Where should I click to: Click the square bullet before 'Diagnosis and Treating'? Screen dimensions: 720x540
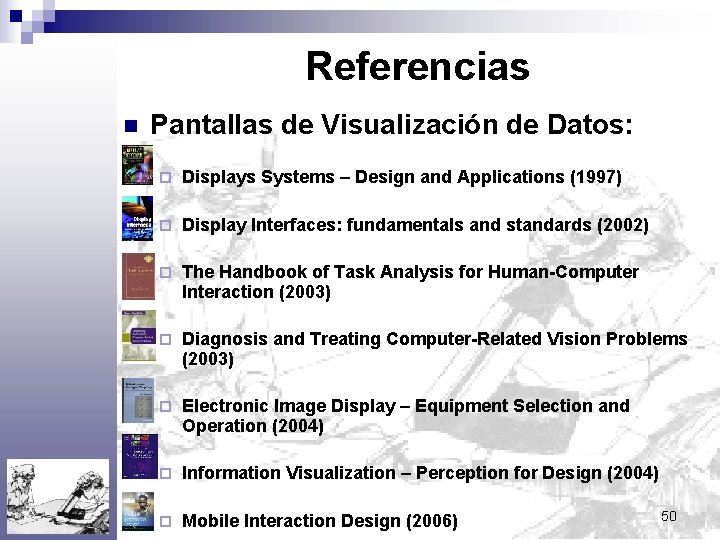166,339
